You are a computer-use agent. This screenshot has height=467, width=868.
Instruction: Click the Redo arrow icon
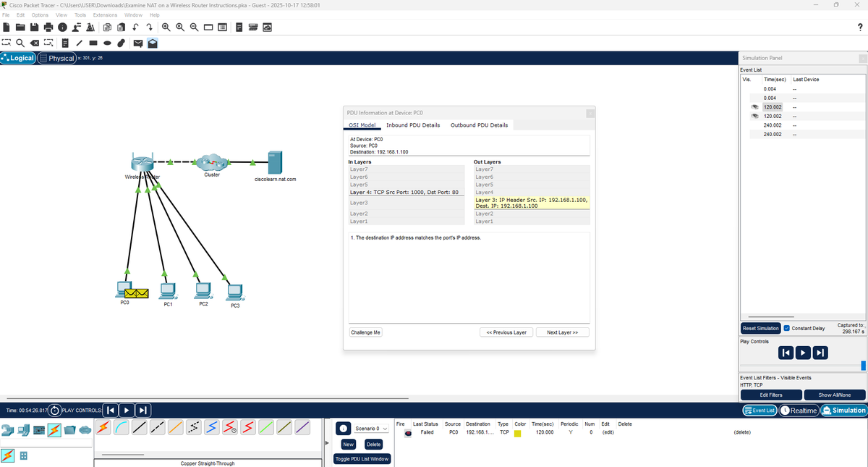(x=150, y=28)
